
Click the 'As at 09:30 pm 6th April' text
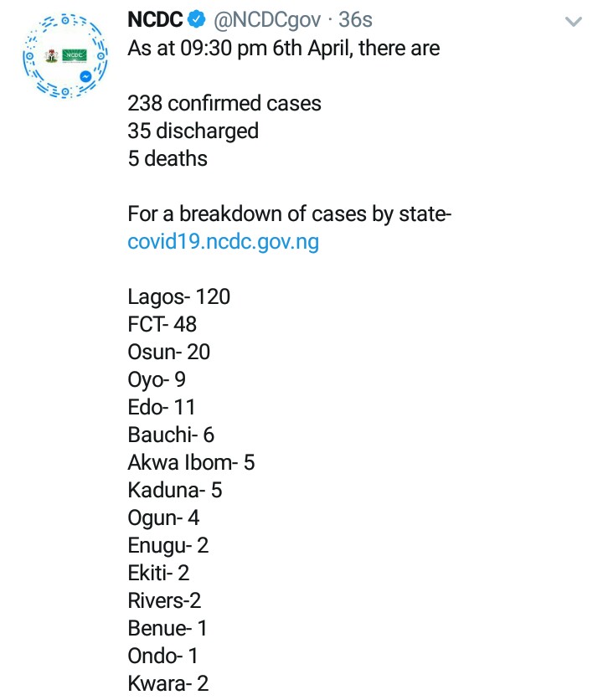283,49
